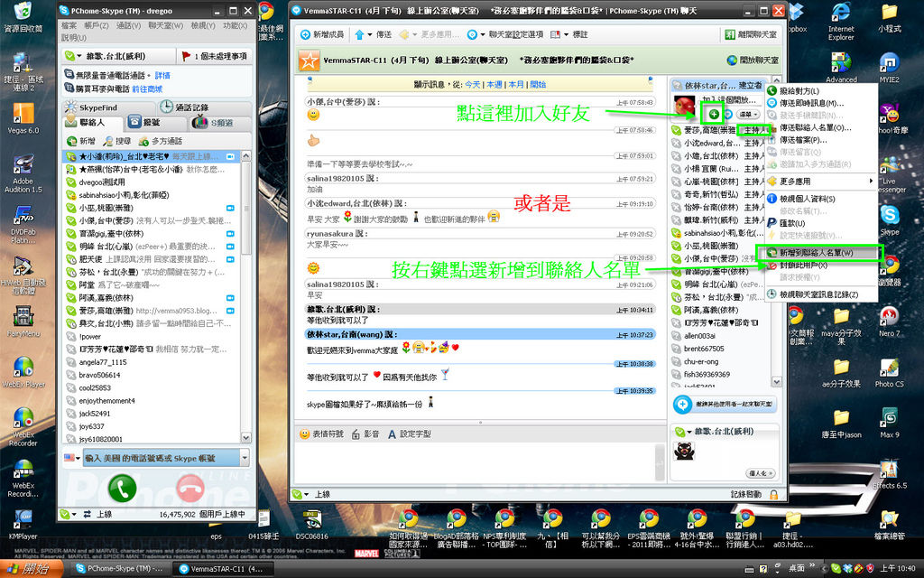Click the 設定字型 font settings icon

392,434
